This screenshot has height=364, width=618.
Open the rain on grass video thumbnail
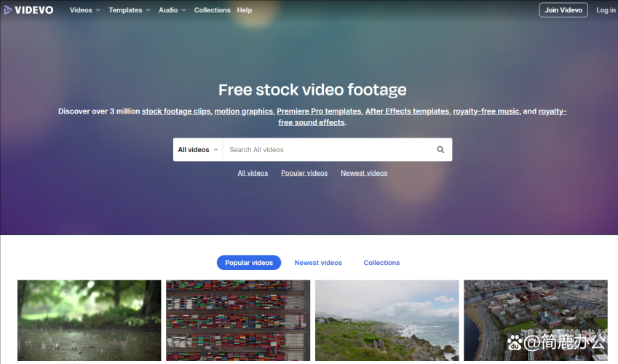(x=90, y=320)
